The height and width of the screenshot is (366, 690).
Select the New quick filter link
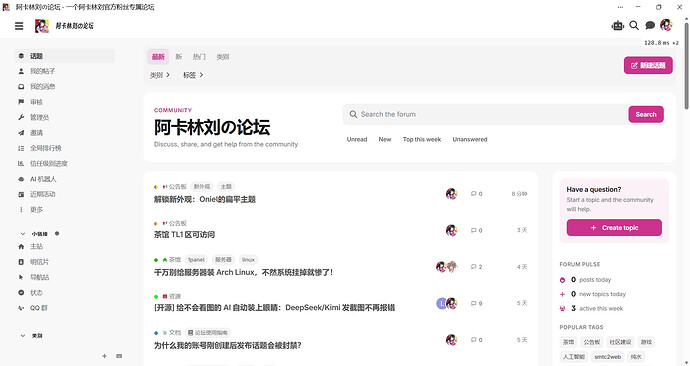point(385,139)
